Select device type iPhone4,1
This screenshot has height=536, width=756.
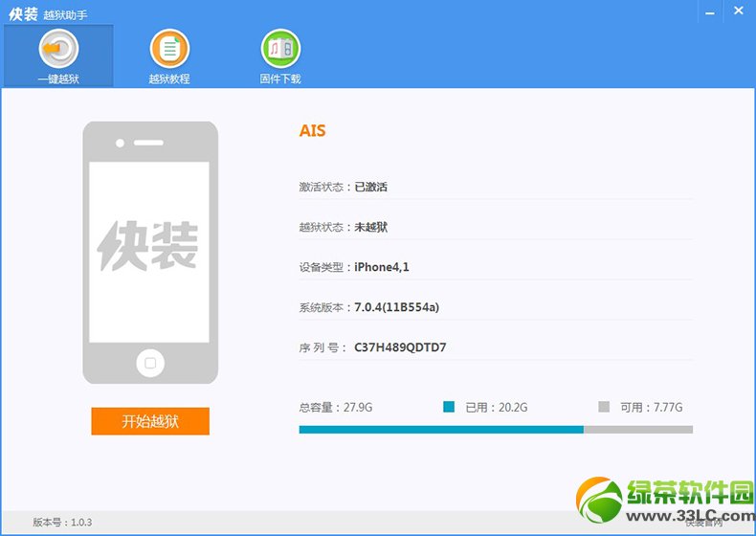(382, 267)
